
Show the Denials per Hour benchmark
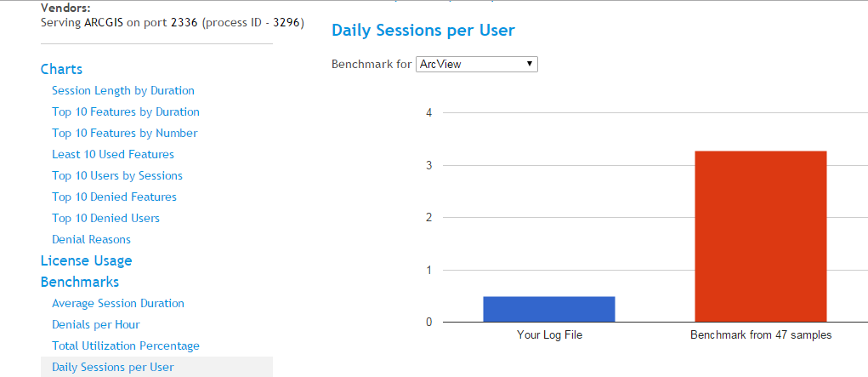pyautogui.click(x=95, y=324)
